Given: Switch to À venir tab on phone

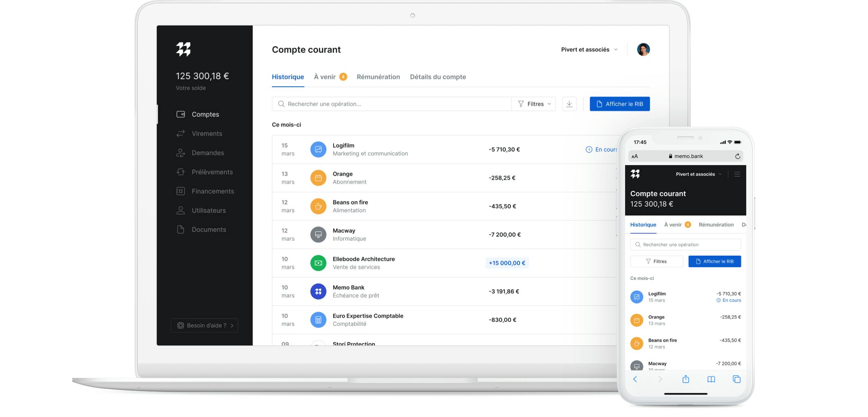Looking at the screenshot, I should click(677, 224).
